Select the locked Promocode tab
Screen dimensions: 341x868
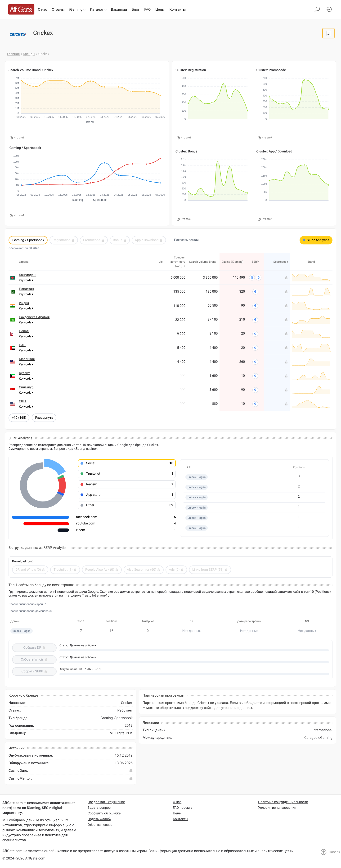pos(94,240)
